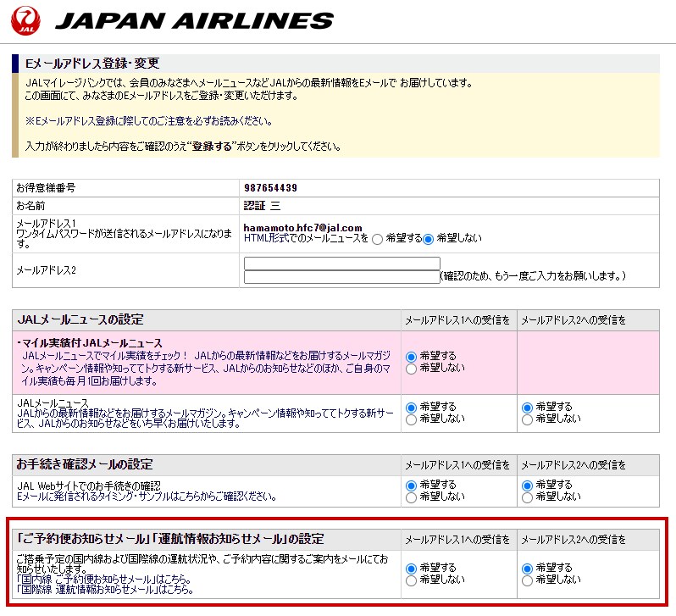Select 希望しない for お手続き確認メール address 1
This screenshot has height=616, width=676.
point(412,497)
